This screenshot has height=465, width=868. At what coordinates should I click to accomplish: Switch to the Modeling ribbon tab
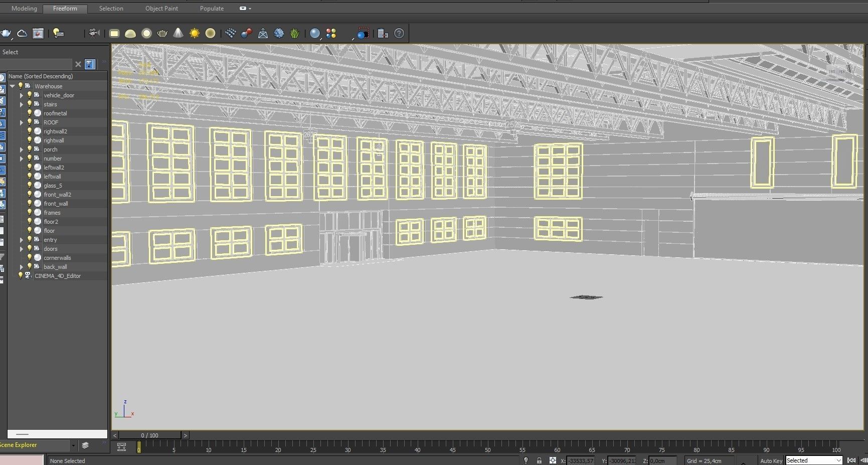coord(24,9)
